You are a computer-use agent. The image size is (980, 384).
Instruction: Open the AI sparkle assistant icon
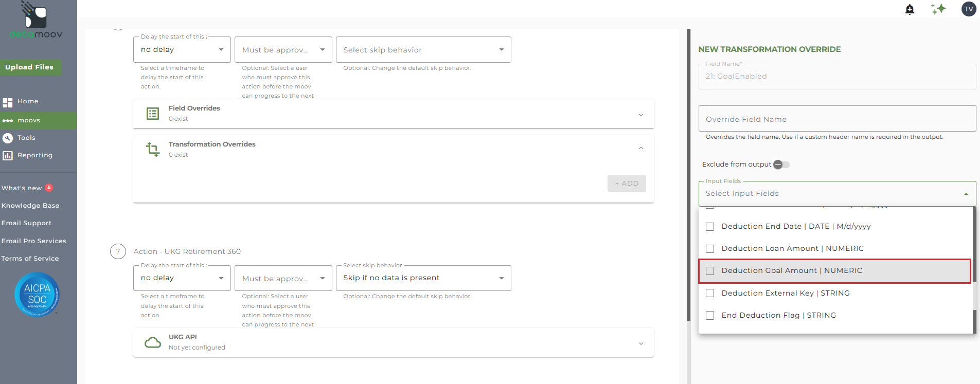click(x=938, y=9)
